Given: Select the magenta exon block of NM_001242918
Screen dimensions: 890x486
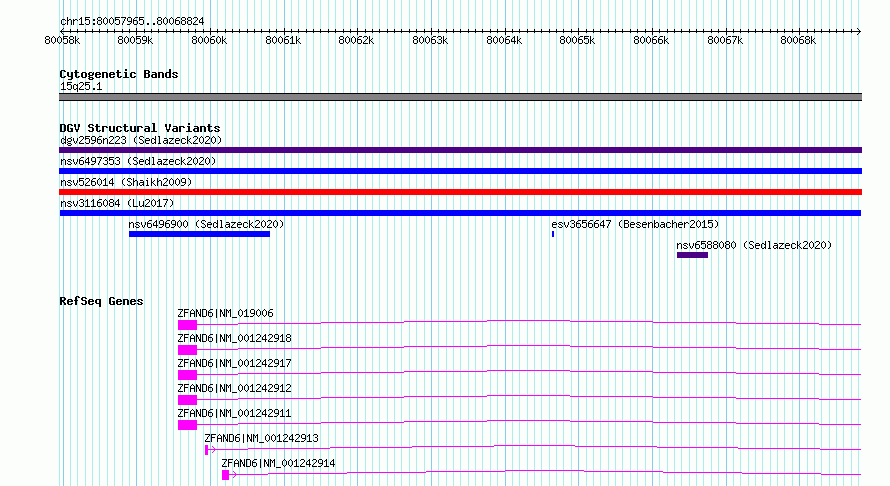Looking at the screenshot, I should pos(187,350).
